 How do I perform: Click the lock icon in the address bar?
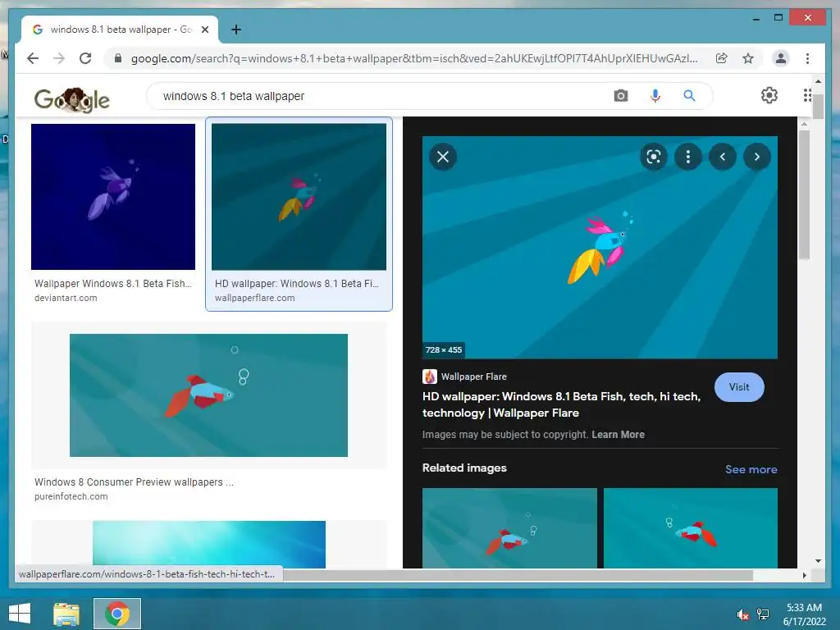tap(118, 58)
